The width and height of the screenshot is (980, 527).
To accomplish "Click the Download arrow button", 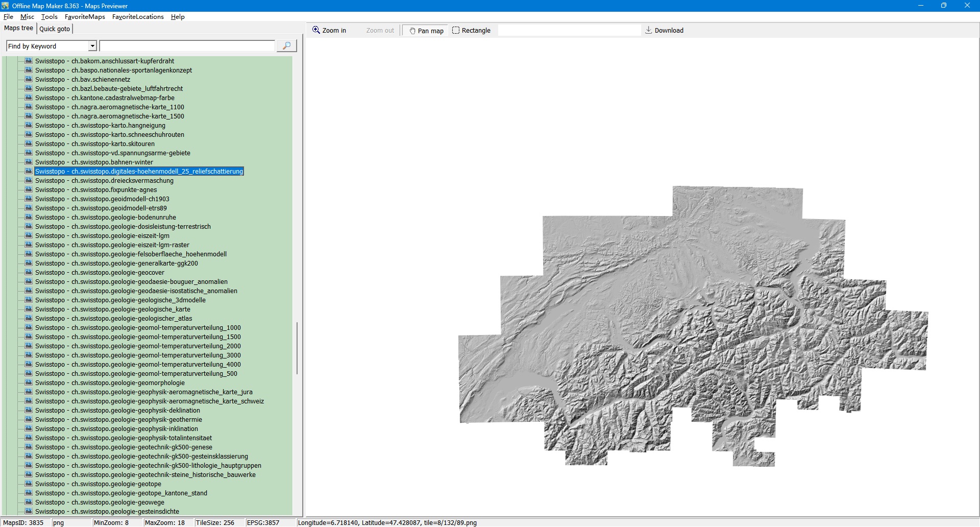I will (x=664, y=31).
